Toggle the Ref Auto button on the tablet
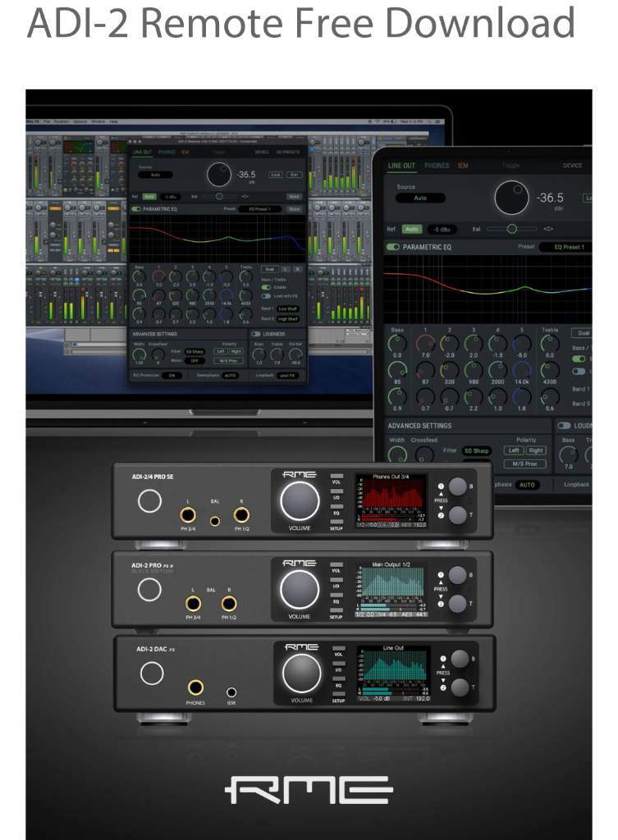Screen dimensions: 618x840 click(x=412, y=229)
